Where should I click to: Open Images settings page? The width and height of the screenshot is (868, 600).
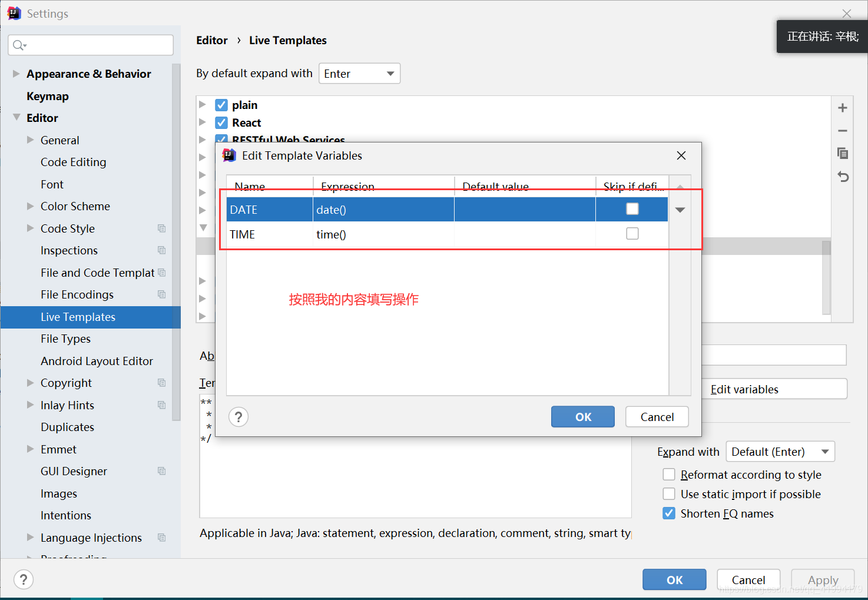coord(59,493)
